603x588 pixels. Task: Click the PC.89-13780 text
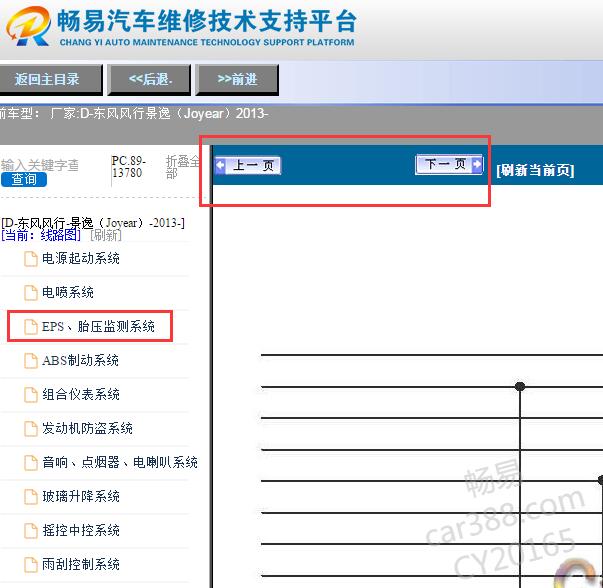128,167
